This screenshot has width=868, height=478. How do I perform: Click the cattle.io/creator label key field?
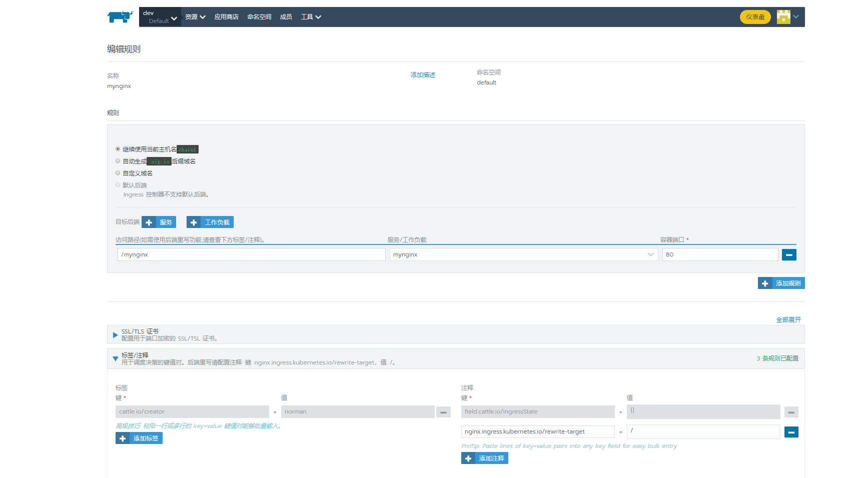(192, 411)
